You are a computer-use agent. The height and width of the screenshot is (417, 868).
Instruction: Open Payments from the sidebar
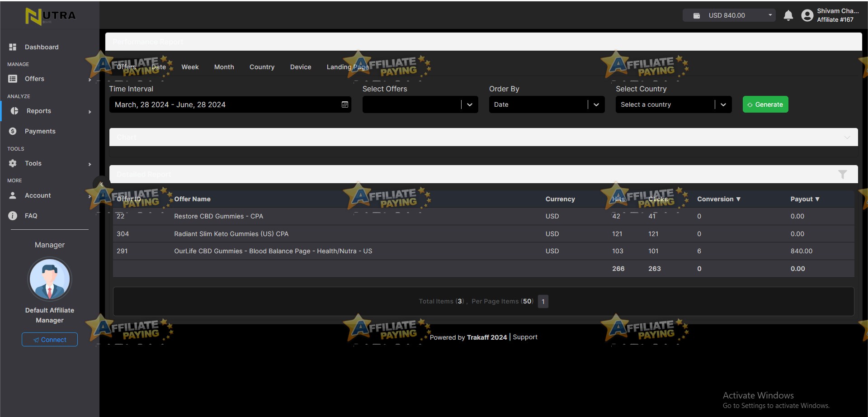(40, 131)
